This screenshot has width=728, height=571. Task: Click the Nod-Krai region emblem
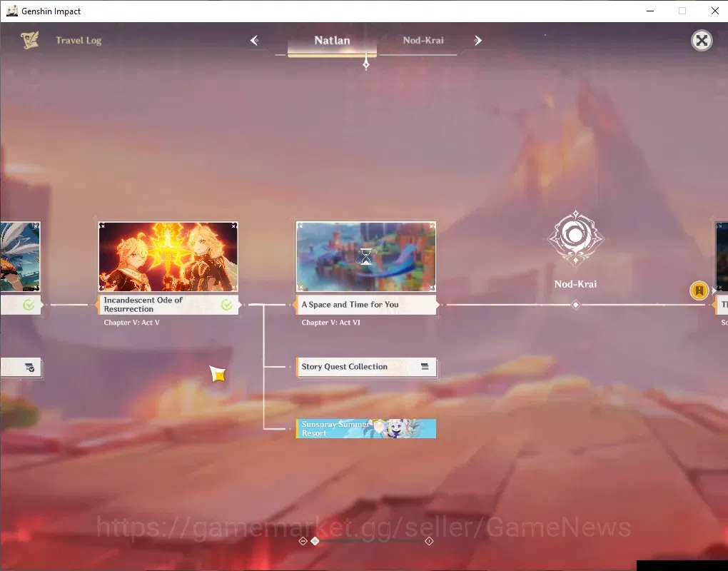(575, 238)
